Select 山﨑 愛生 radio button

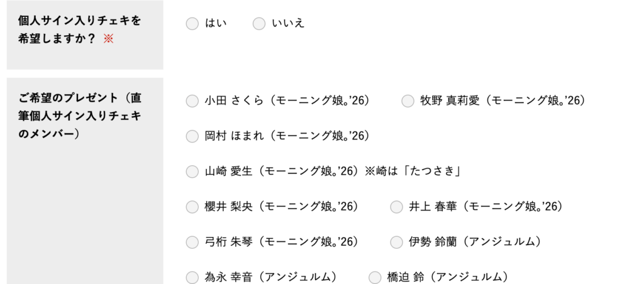(192, 171)
